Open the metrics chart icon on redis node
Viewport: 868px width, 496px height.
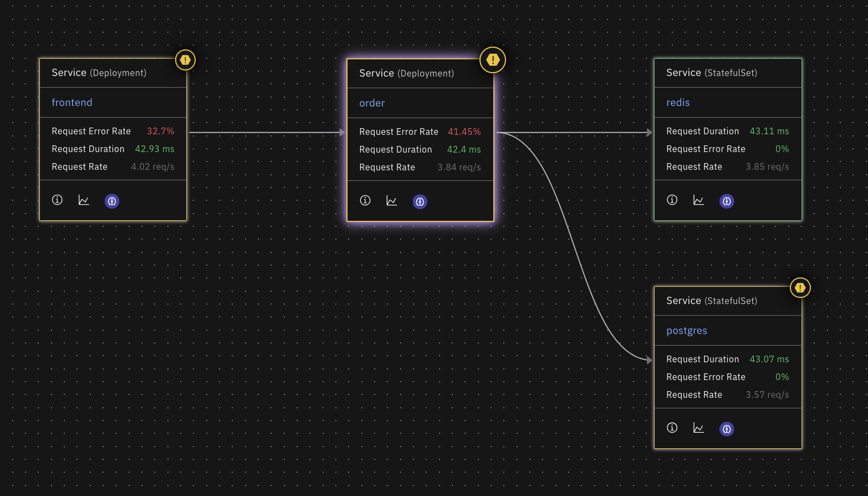698,200
